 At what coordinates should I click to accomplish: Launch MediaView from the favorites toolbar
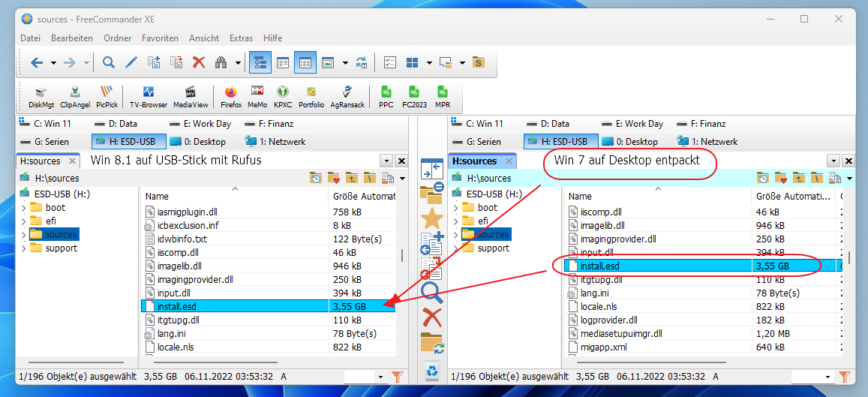(x=191, y=98)
